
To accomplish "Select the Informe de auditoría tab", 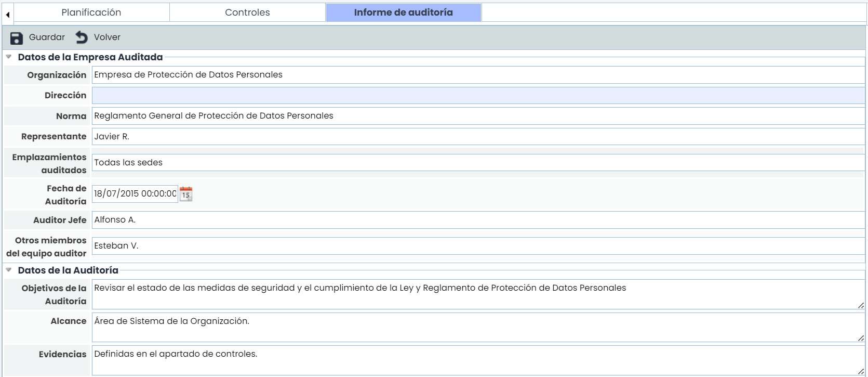I will [x=403, y=12].
